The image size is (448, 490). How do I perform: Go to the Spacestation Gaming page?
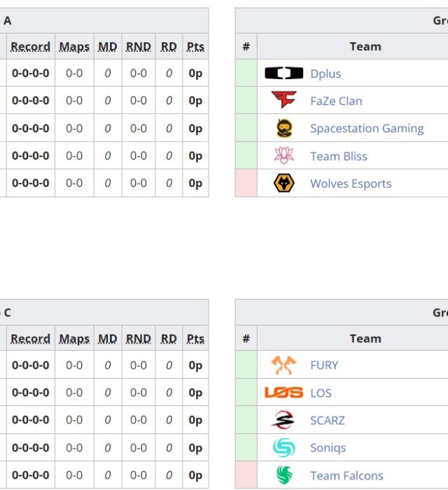click(367, 128)
